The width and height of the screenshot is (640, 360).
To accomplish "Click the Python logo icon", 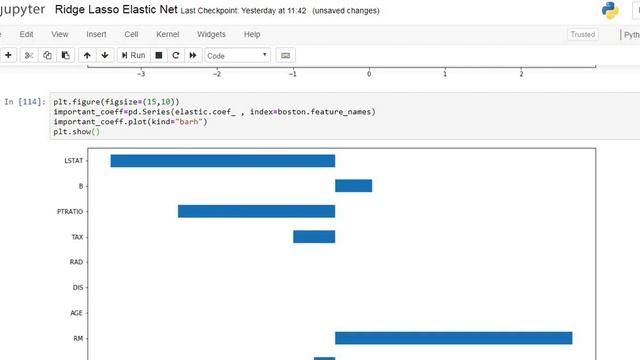I will pyautogui.click(x=610, y=11).
